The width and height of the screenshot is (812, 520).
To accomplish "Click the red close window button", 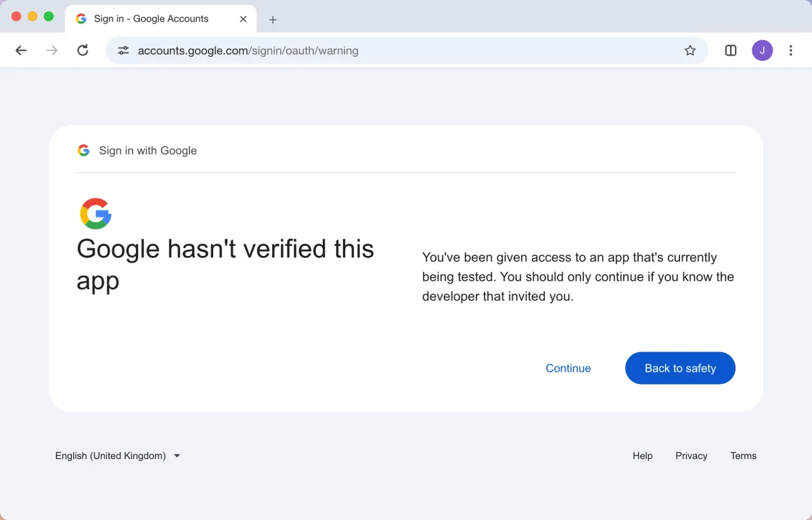I will 16,16.
